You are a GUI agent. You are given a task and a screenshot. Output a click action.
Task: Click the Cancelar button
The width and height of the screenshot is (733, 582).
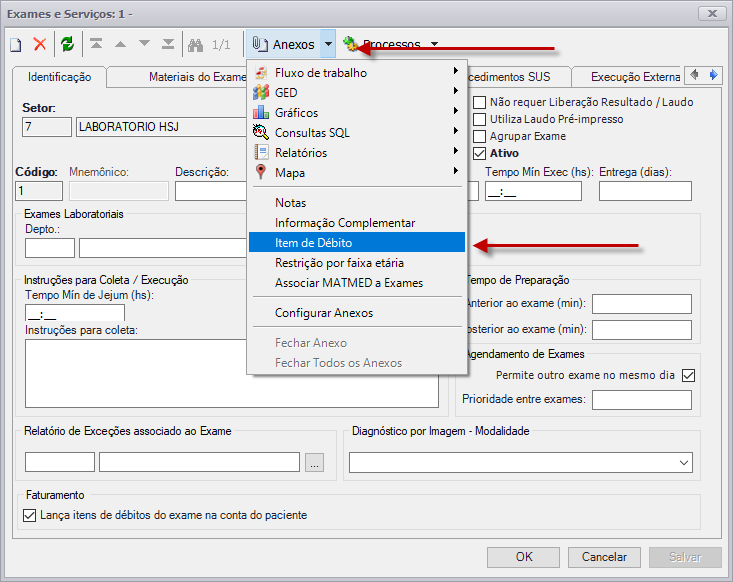pyautogui.click(x=604, y=557)
